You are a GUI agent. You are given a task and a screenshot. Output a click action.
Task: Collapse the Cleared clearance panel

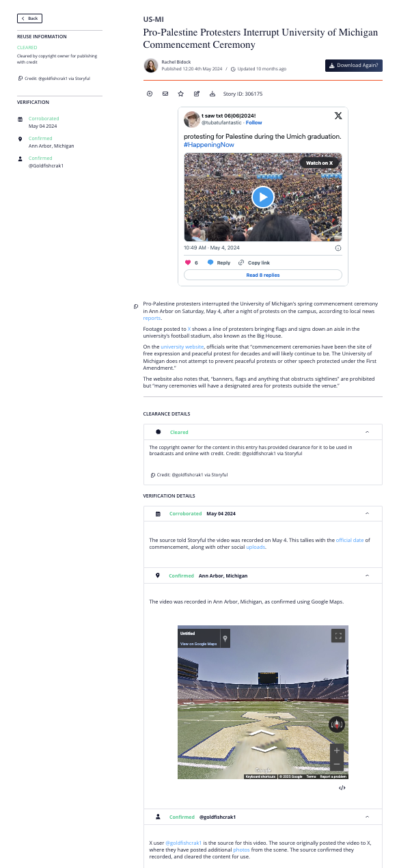click(368, 432)
